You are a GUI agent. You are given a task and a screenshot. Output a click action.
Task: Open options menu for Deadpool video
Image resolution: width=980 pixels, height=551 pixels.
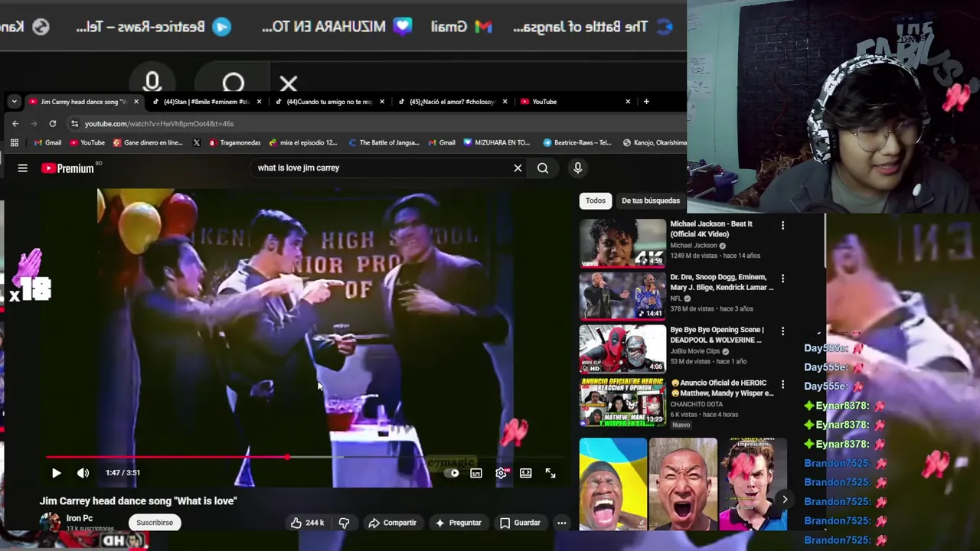click(782, 331)
